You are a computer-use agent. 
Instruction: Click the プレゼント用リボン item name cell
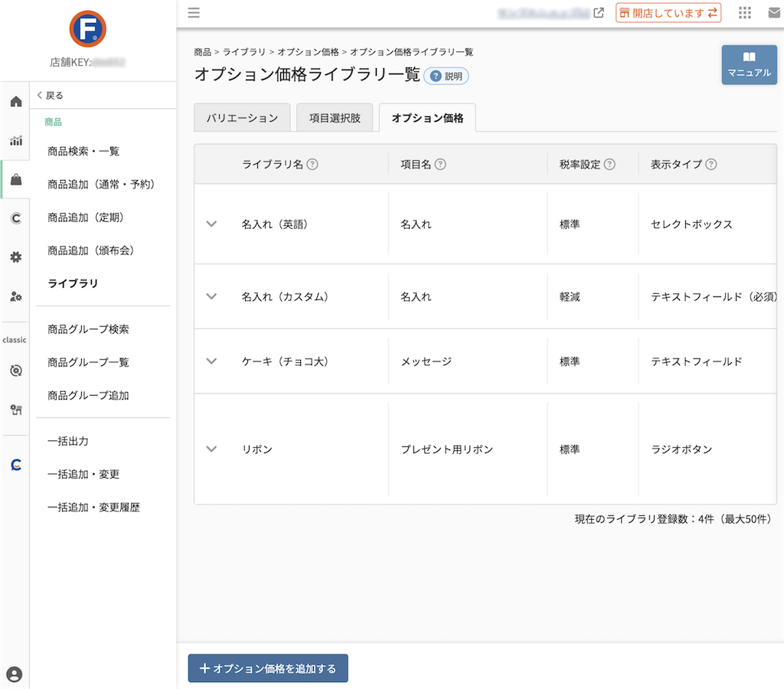(x=447, y=449)
